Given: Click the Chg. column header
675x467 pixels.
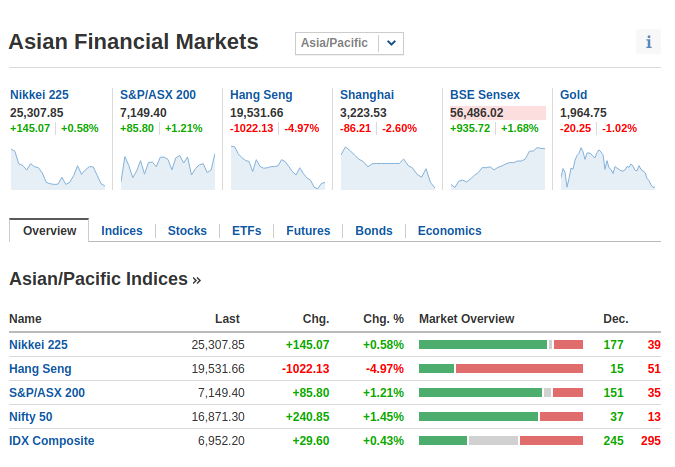Looking at the screenshot, I should (x=316, y=319).
